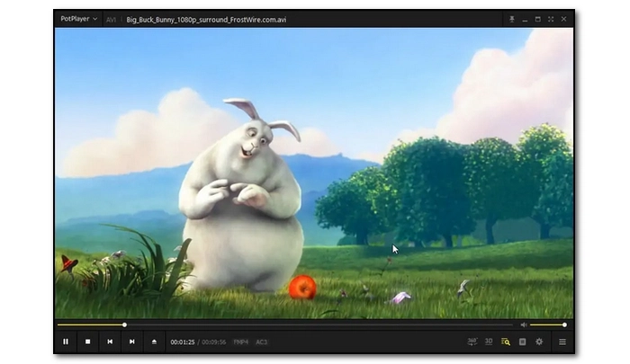Open the chapter/bookmark panel icon
This screenshot has height=364, width=630.
522,342
